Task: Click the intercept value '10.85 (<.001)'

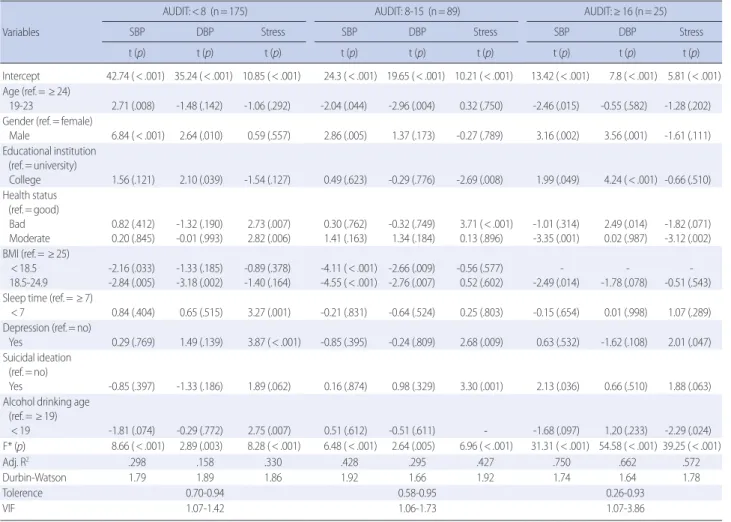Action: 271,76
